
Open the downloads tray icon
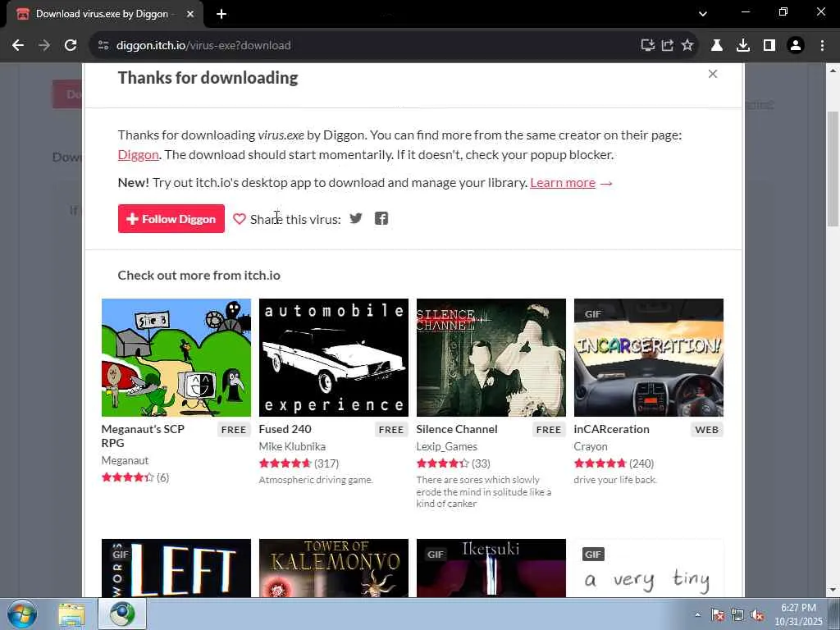(743, 46)
